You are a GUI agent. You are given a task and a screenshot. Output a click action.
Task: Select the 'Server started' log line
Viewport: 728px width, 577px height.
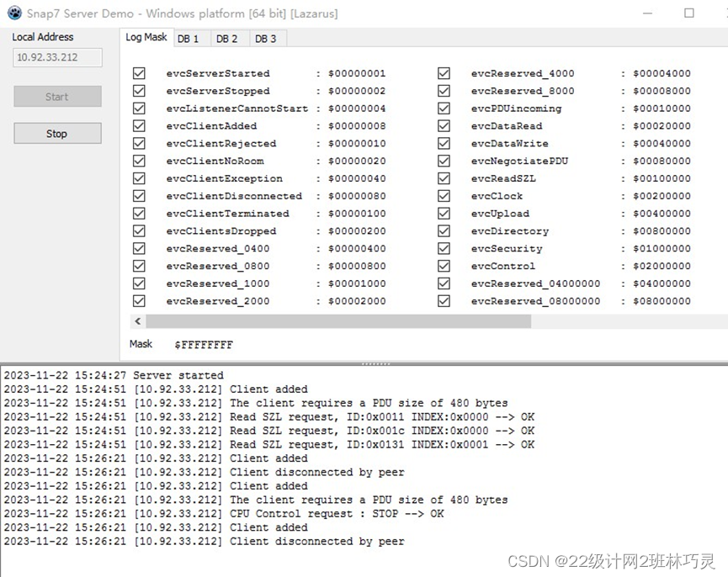tap(114, 375)
